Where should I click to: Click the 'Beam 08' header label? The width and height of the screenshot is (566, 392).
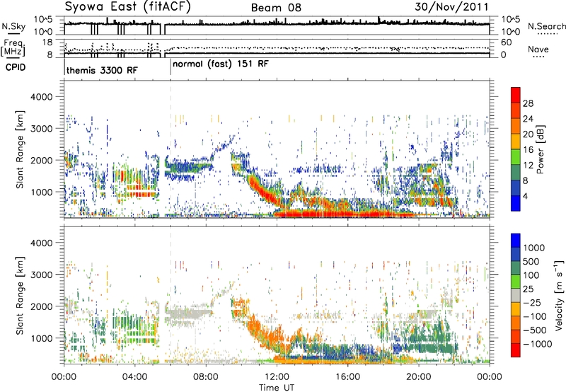click(x=276, y=8)
